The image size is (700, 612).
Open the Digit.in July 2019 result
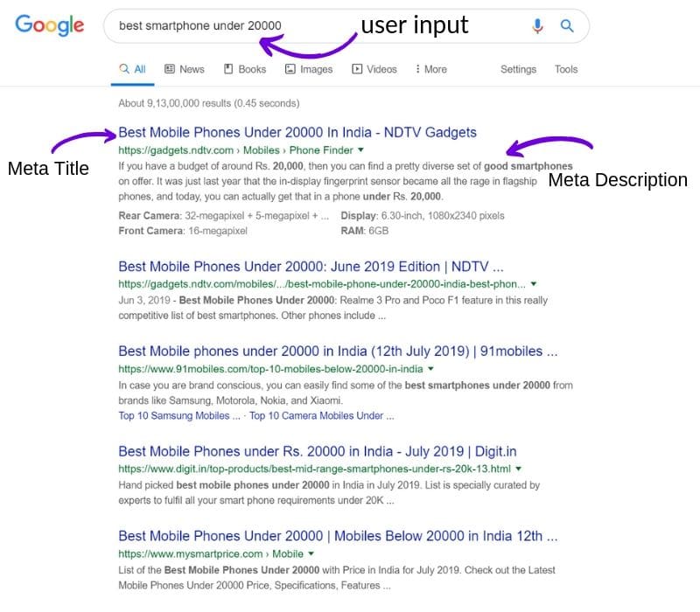tap(318, 451)
